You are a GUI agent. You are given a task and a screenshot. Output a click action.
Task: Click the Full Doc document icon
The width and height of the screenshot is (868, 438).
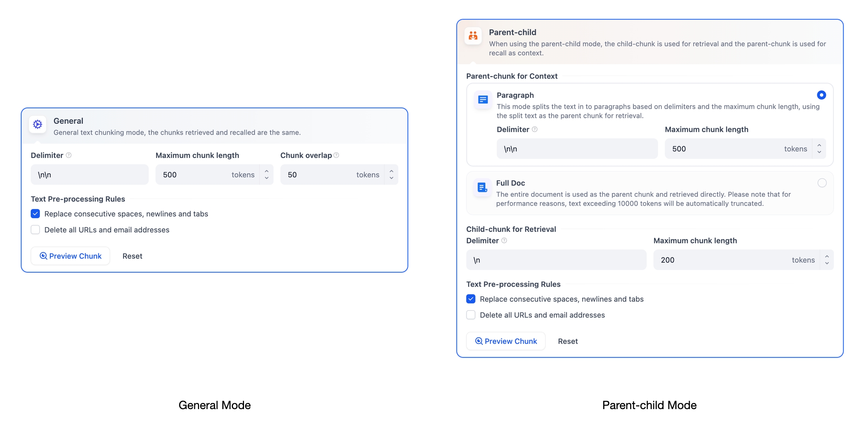click(482, 187)
